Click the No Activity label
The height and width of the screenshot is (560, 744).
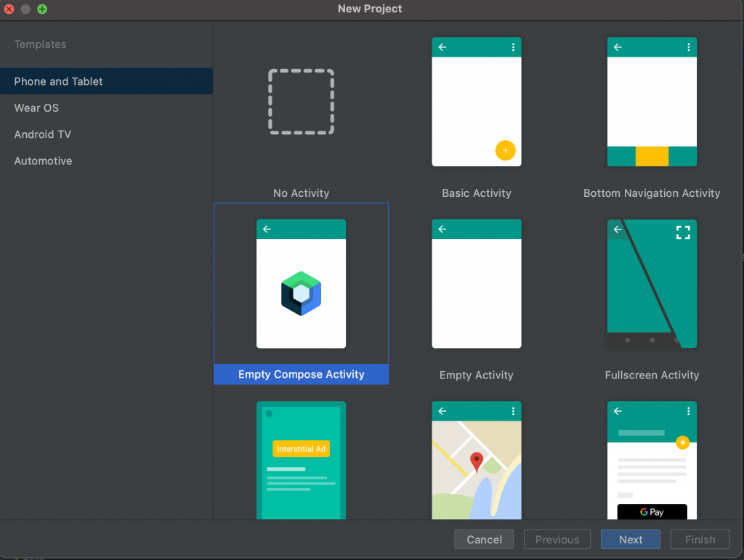pyautogui.click(x=302, y=193)
